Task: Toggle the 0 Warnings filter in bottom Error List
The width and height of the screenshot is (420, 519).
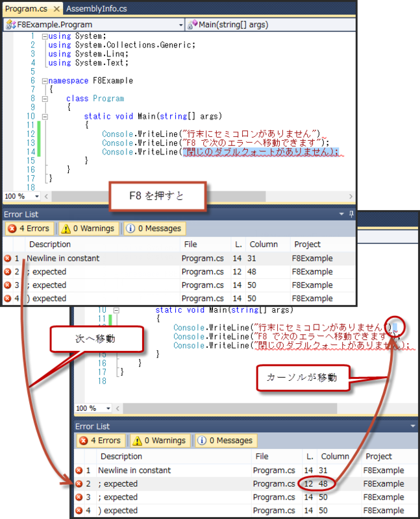Action: tap(160, 441)
